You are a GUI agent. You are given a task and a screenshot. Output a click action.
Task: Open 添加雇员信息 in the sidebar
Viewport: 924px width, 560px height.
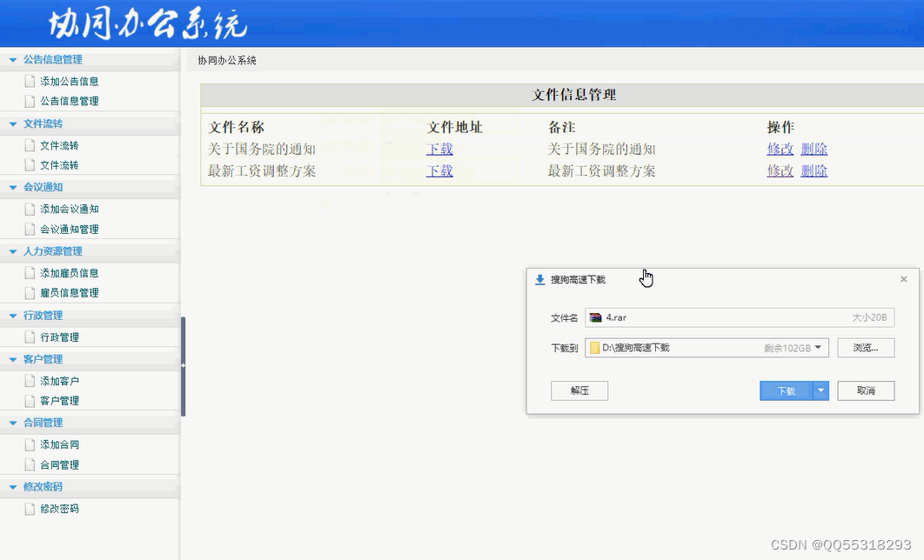[69, 273]
